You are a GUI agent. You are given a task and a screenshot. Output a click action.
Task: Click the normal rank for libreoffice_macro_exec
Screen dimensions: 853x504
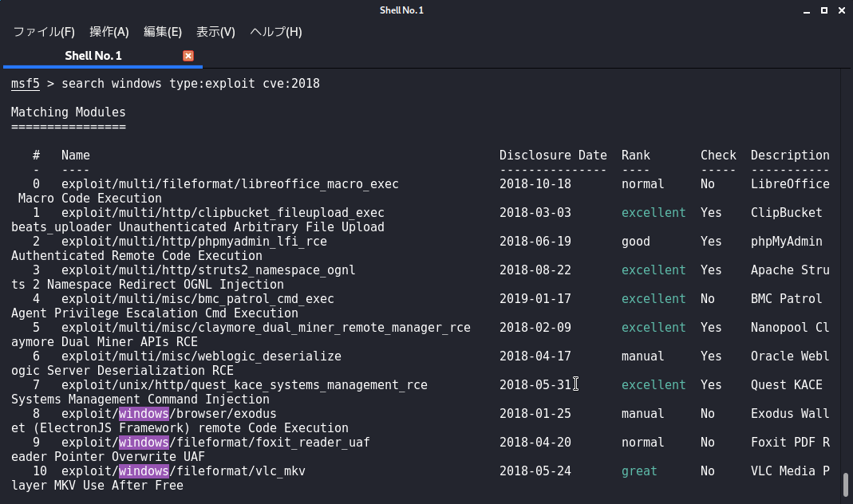click(x=643, y=184)
